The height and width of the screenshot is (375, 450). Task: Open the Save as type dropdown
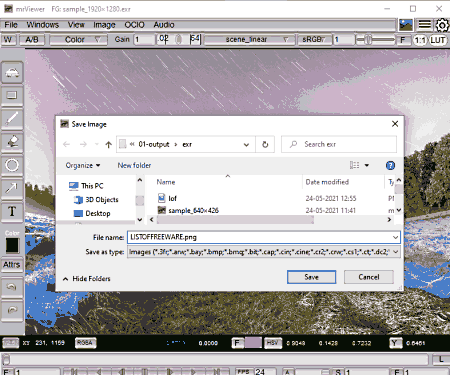pos(395,252)
